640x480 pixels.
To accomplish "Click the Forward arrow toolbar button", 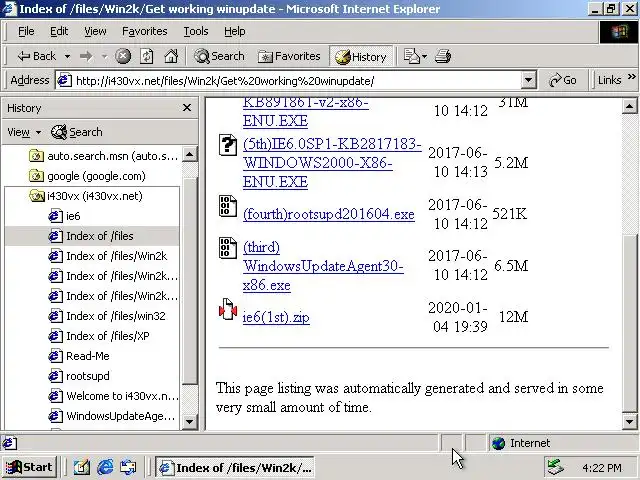I will (86, 56).
